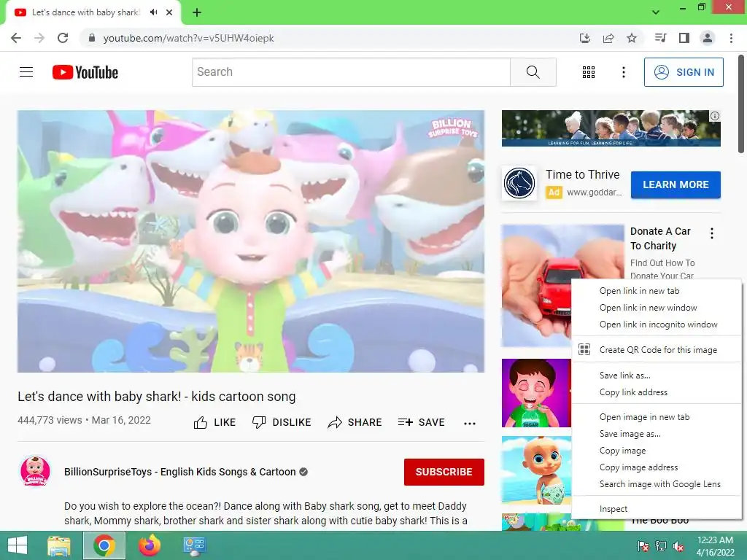The image size is (747, 560).
Task: Click SHARE under the video
Action: tap(355, 422)
